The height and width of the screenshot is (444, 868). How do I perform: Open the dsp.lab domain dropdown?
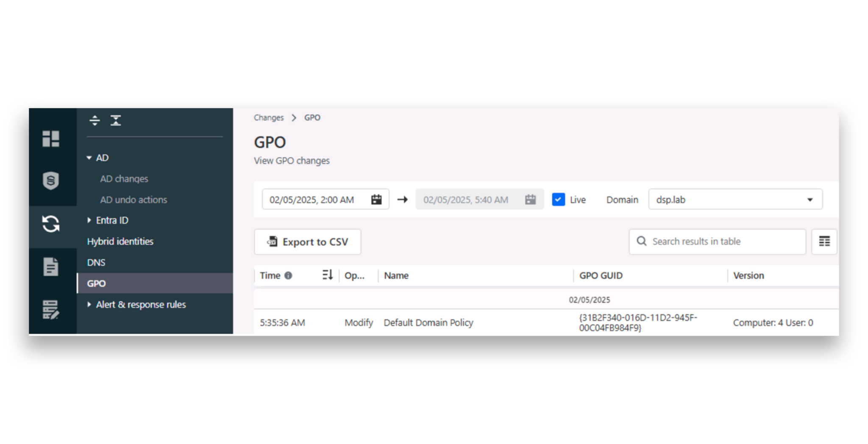810,199
